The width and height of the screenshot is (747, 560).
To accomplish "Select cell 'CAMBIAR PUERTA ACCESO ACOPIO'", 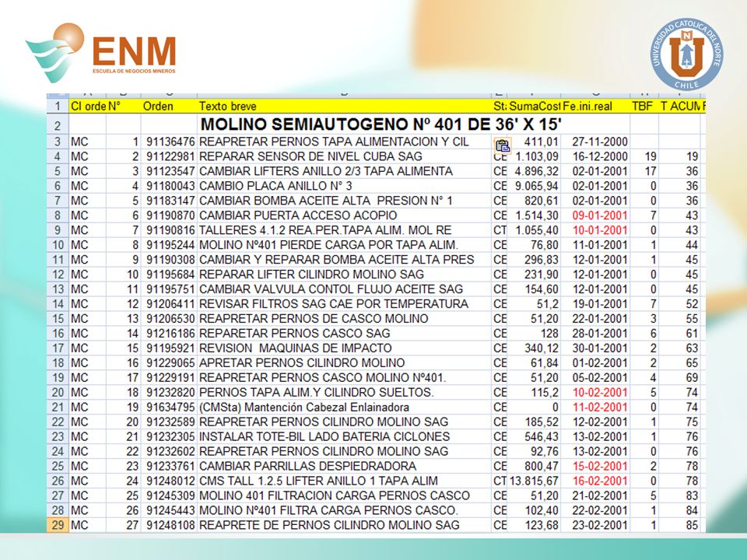I will click(x=345, y=215).
